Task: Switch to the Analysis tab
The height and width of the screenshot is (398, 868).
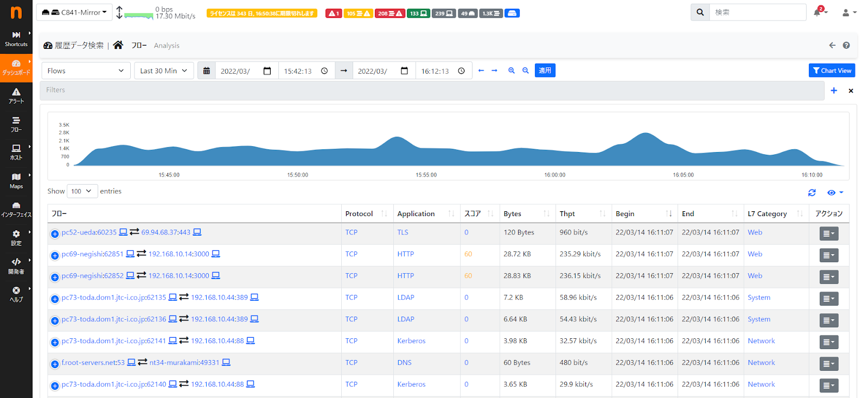Action: click(167, 46)
